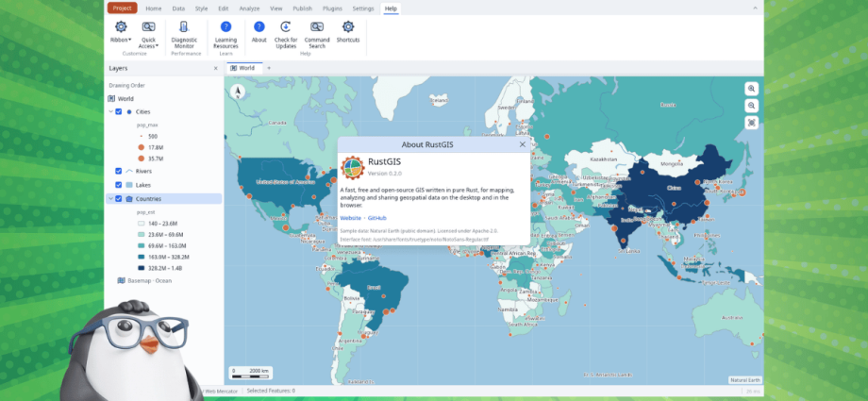The height and width of the screenshot is (401, 868).
Task: Open Command Search
Action: [x=317, y=35]
